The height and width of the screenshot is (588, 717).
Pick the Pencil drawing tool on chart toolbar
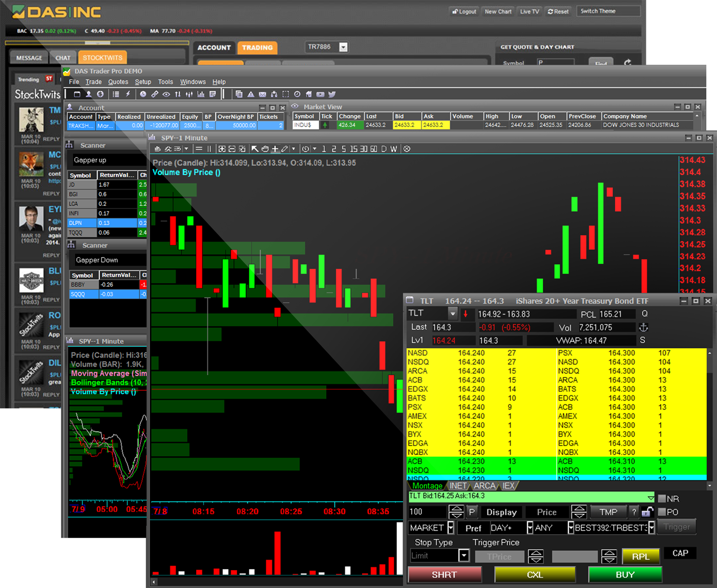pos(285,149)
